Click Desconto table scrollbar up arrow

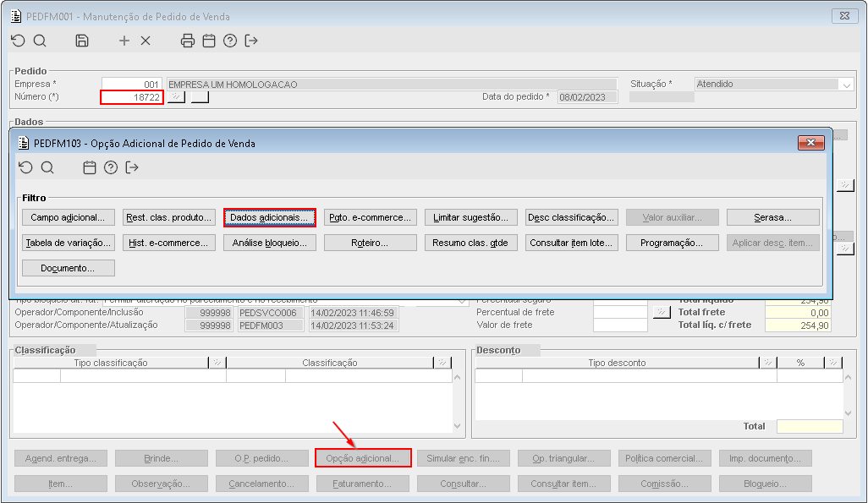pyautogui.click(x=848, y=377)
